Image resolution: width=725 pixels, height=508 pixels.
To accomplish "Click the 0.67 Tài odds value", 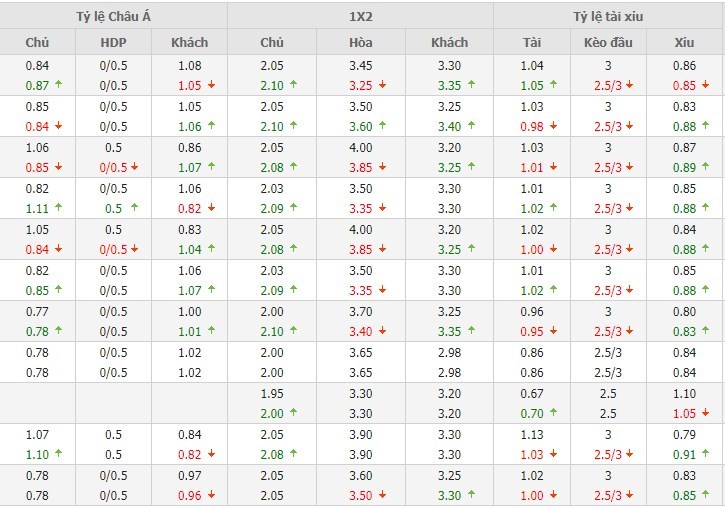I will (x=532, y=393).
